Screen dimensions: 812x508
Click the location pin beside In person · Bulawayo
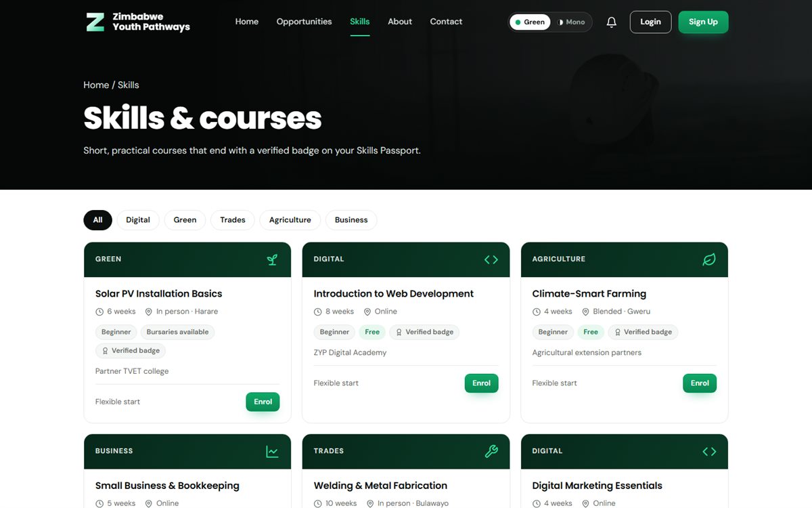370,504
